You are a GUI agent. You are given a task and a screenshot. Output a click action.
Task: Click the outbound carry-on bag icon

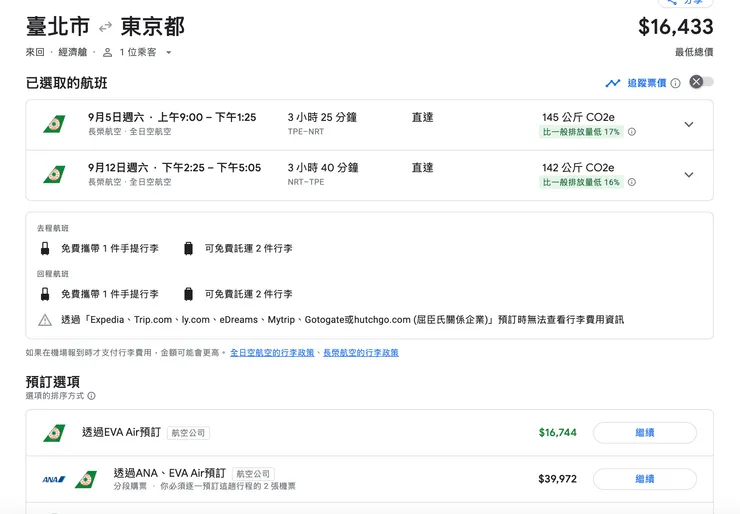45,248
